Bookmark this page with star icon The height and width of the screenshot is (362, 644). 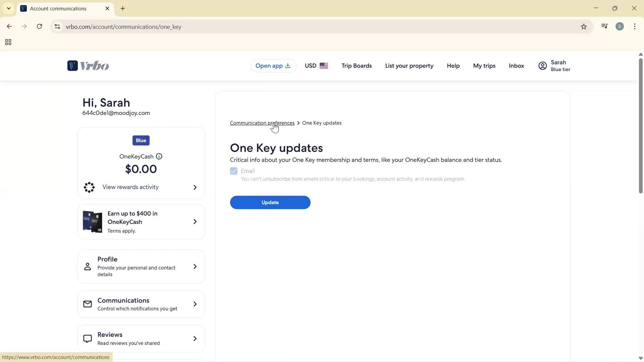(x=584, y=27)
